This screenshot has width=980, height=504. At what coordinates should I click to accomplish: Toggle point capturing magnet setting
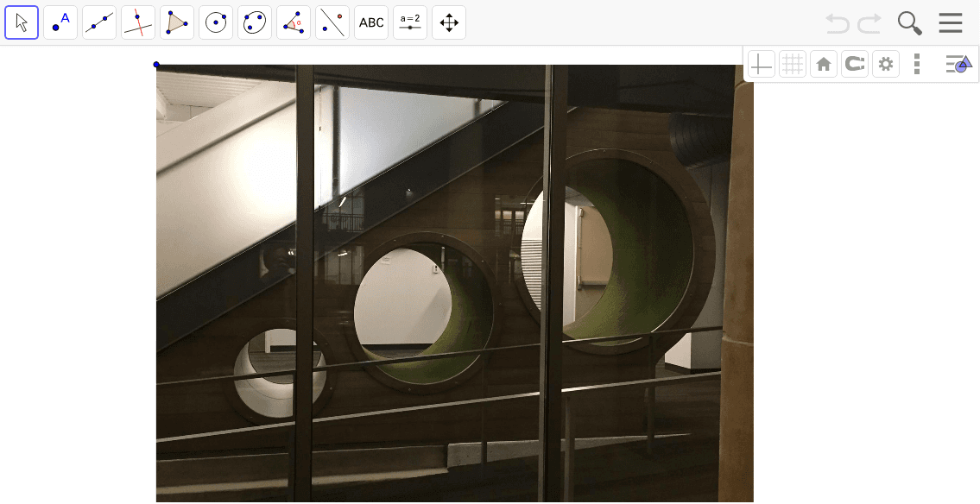pyautogui.click(x=855, y=64)
